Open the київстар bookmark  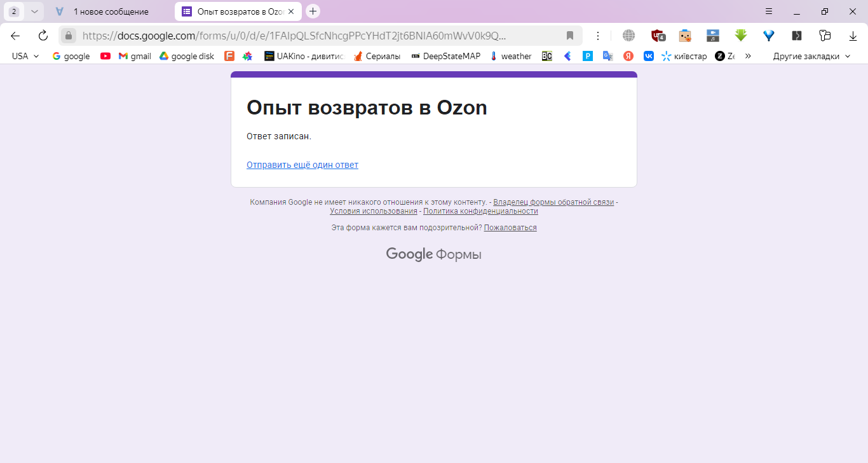[684, 56]
